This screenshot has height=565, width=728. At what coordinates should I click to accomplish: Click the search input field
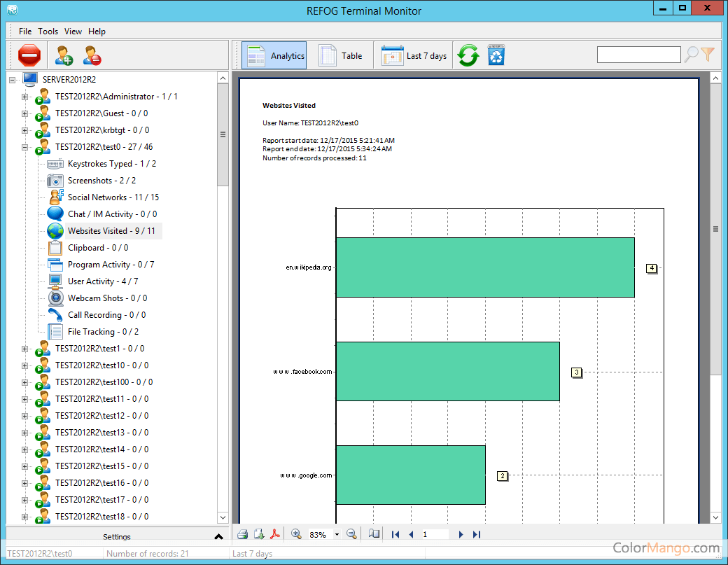point(638,55)
